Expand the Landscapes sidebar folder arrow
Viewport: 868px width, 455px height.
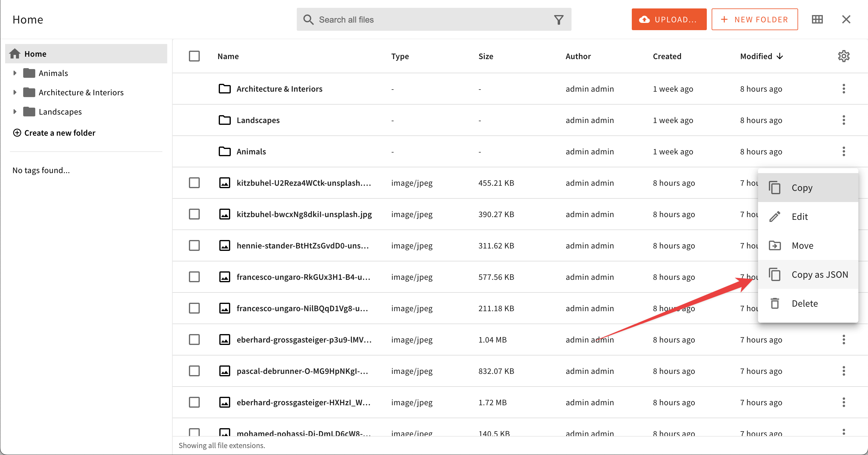(x=14, y=111)
